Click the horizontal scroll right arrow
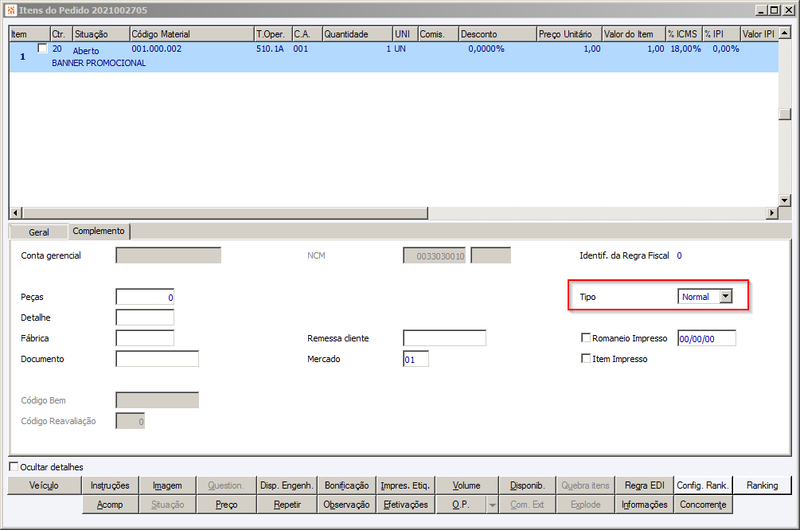800x530 pixels. [772, 213]
